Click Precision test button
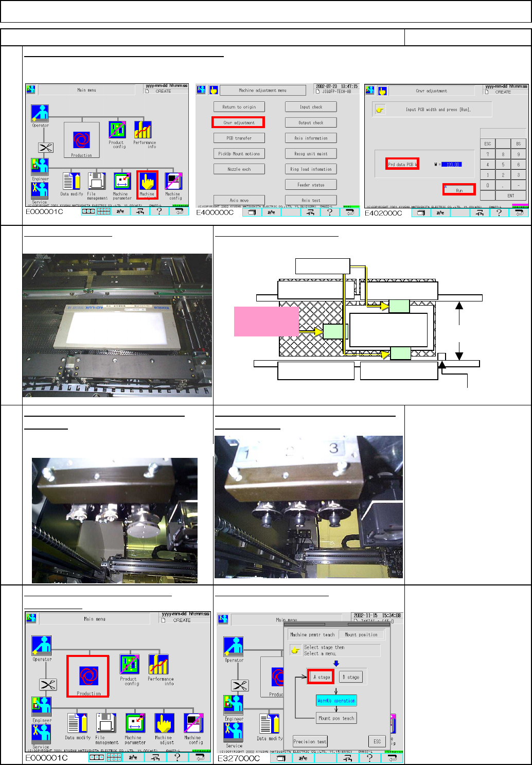Screen dimensions: 532x765 [310, 741]
